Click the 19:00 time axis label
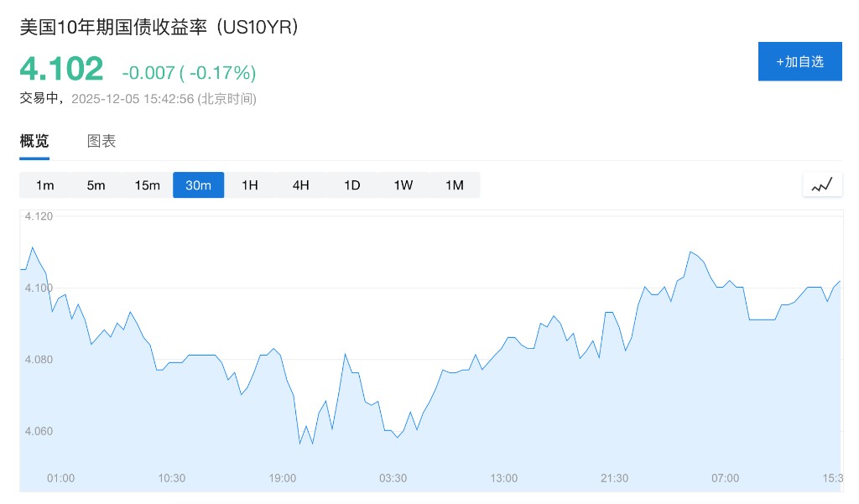 [283, 478]
